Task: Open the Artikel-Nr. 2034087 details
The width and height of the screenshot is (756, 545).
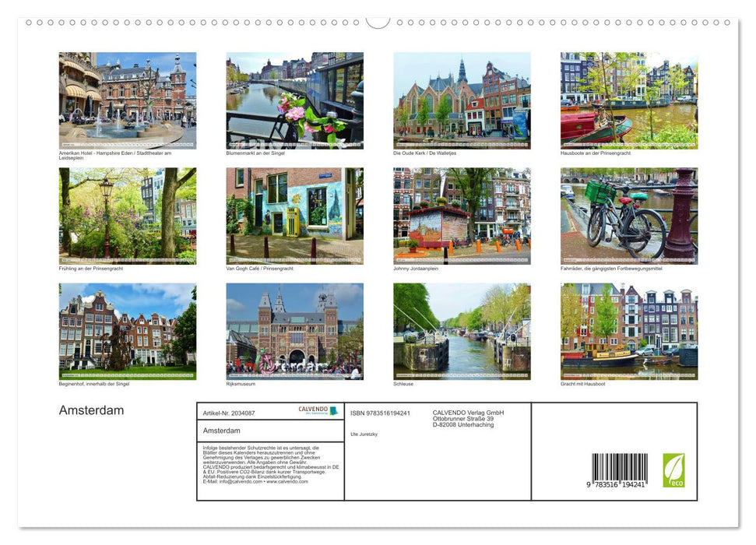Action: [x=229, y=413]
